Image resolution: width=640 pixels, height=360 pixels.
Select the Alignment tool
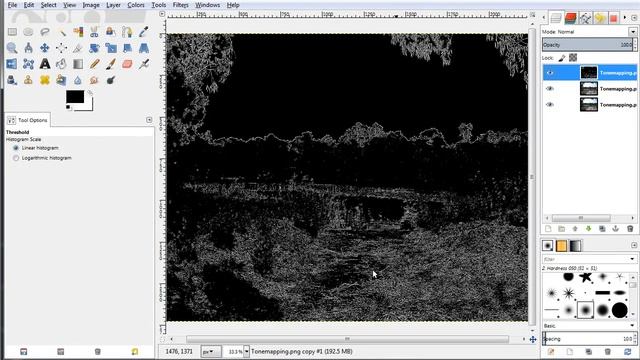62,48
